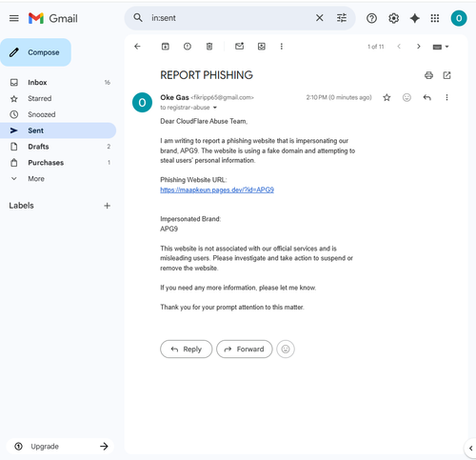Show search options filter icon
Viewport: 476px width, 460px height.
[x=342, y=18]
